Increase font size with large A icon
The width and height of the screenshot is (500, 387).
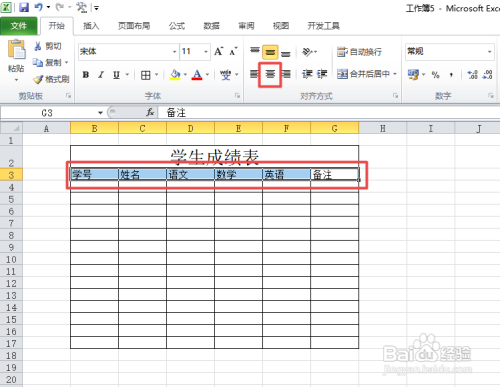(218, 52)
